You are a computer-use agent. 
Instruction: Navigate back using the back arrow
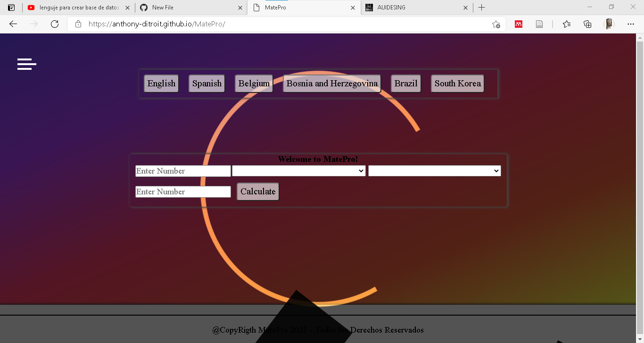tap(13, 24)
